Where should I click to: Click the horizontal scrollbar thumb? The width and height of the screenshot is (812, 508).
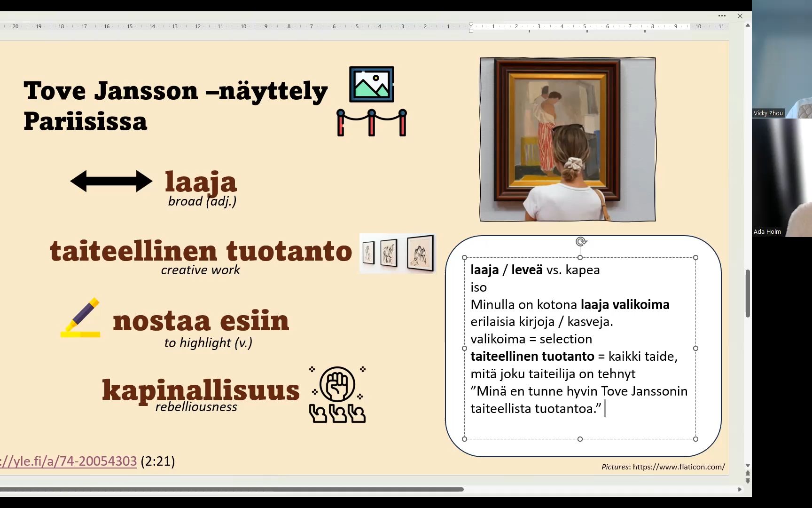click(x=232, y=490)
